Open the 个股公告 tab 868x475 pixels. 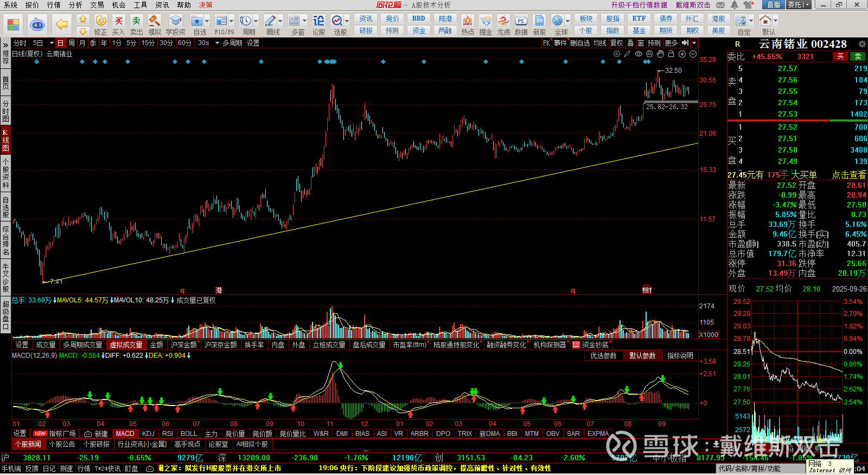pyautogui.click(x=62, y=444)
